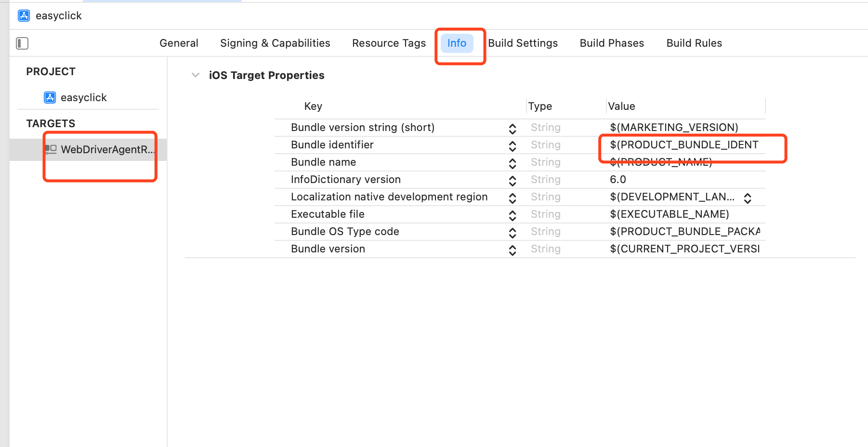
Task: Open key stepper for Bundle name row
Action: [513, 163]
